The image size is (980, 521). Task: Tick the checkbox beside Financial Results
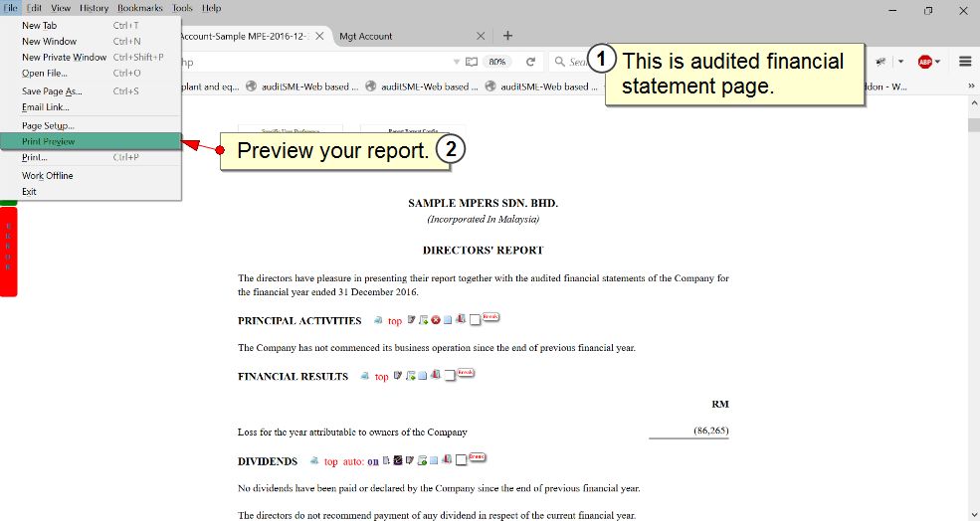click(x=450, y=377)
